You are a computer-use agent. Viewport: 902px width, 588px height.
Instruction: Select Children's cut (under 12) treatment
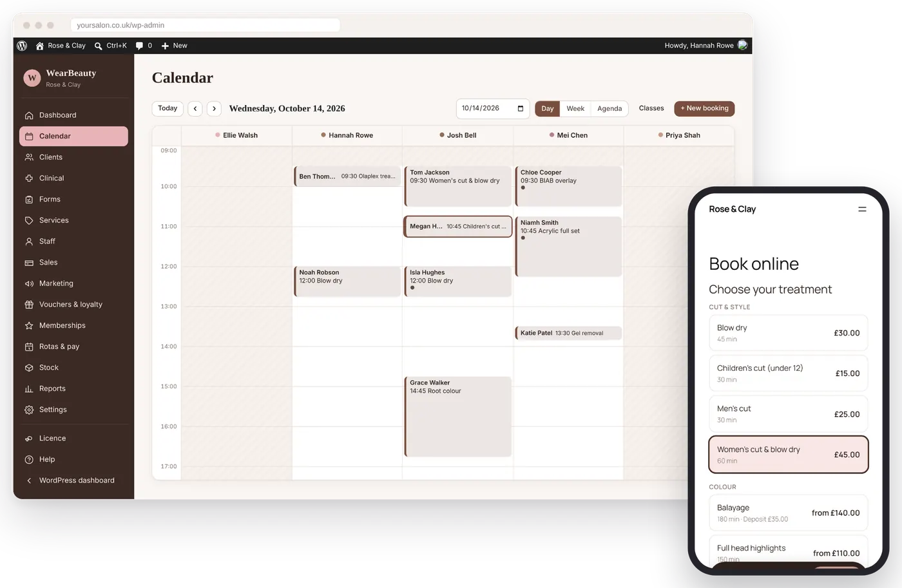coord(789,374)
